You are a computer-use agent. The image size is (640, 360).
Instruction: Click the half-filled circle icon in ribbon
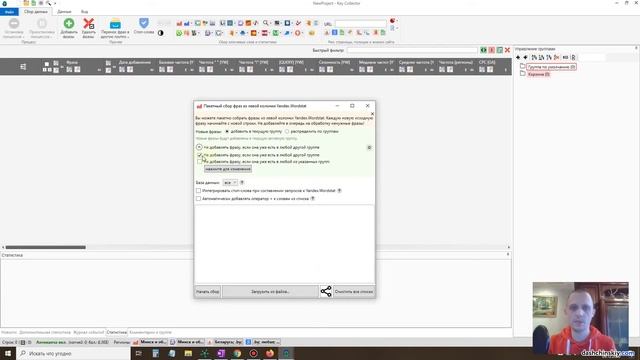coord(160,33)
